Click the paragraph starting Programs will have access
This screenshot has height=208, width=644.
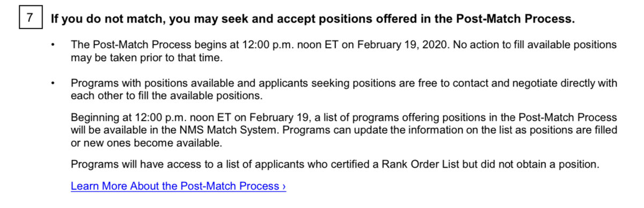[x=335, y=164]
